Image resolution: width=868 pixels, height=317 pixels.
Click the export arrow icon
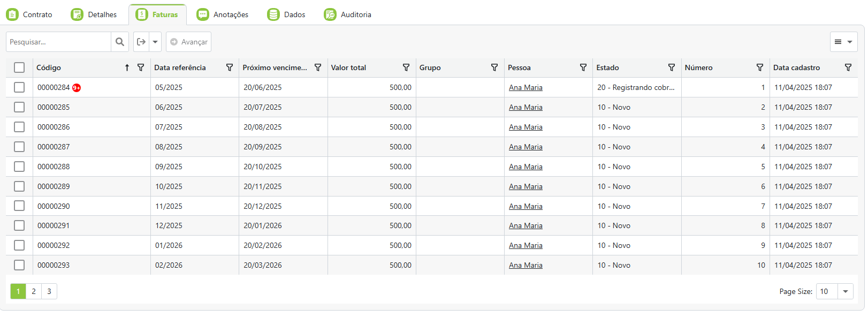click(x=141, y=42)
